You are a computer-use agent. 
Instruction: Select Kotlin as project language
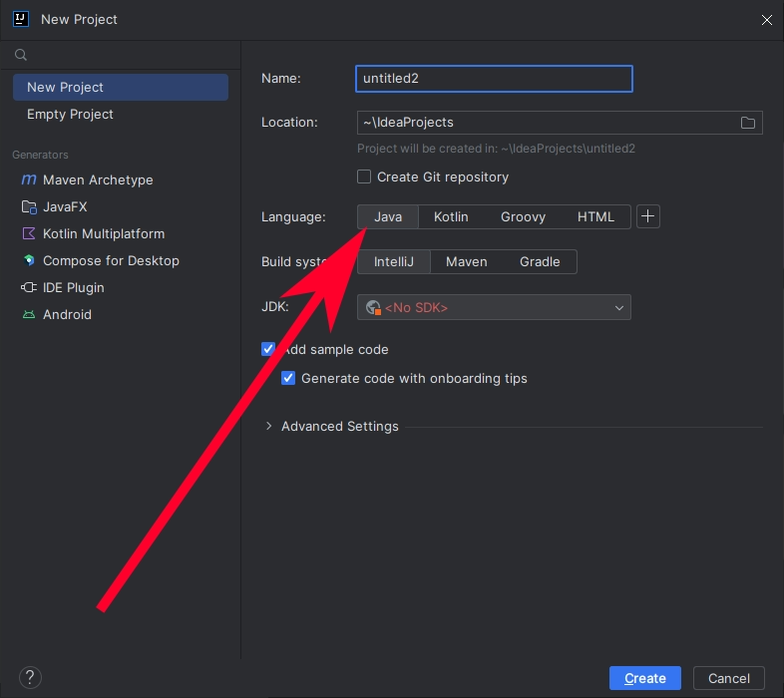[451, 216]
